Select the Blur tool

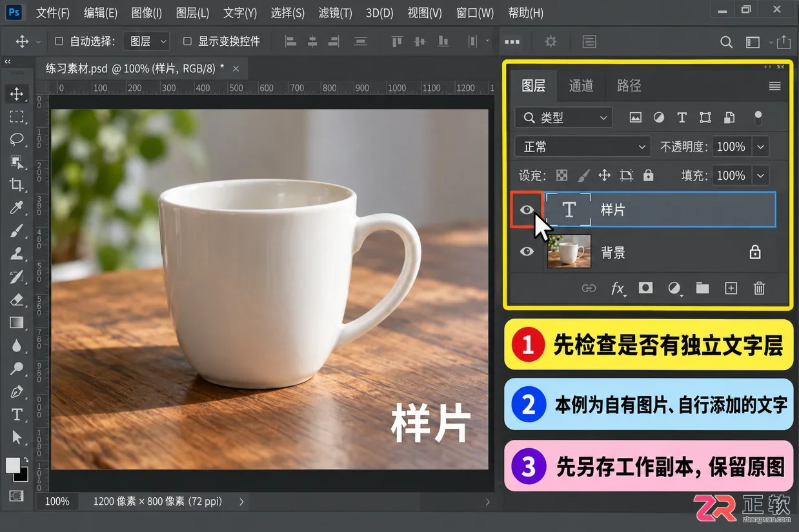[x=17, y=346]
